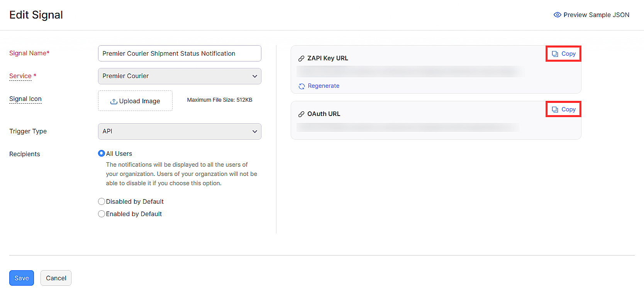The width and height of the screenshot is (644, 288).
Task: Click the link icon next to ZAPI Key URL
Action: pos(301,58)
